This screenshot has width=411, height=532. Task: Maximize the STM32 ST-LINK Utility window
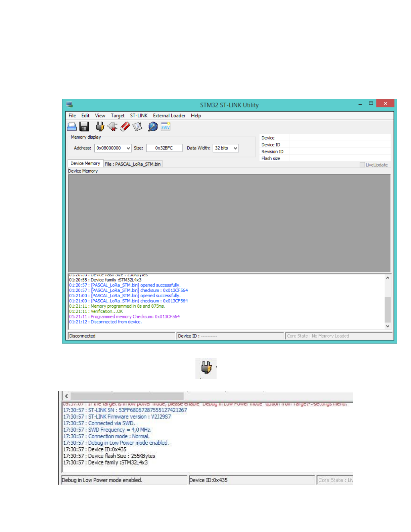click(x=371, y=103)
